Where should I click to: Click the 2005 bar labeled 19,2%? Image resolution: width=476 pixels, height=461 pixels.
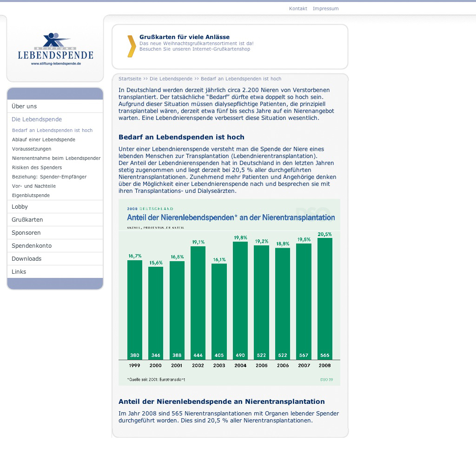(261, 303)
